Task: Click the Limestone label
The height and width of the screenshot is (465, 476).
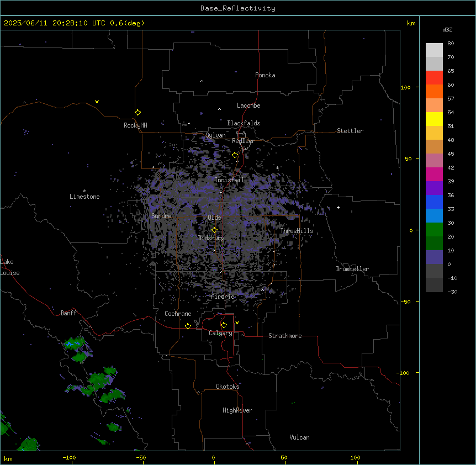Action: click(x=84, y=197)
